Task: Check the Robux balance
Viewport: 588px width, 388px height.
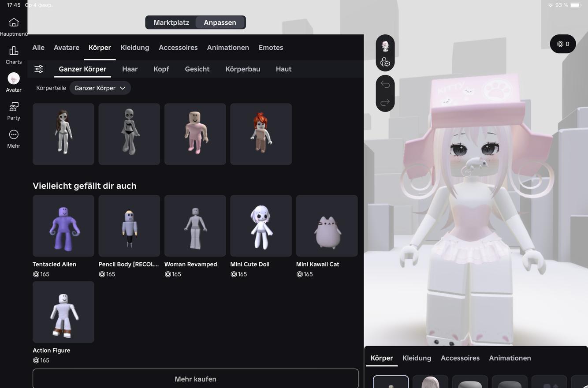Action: (563, 44)
